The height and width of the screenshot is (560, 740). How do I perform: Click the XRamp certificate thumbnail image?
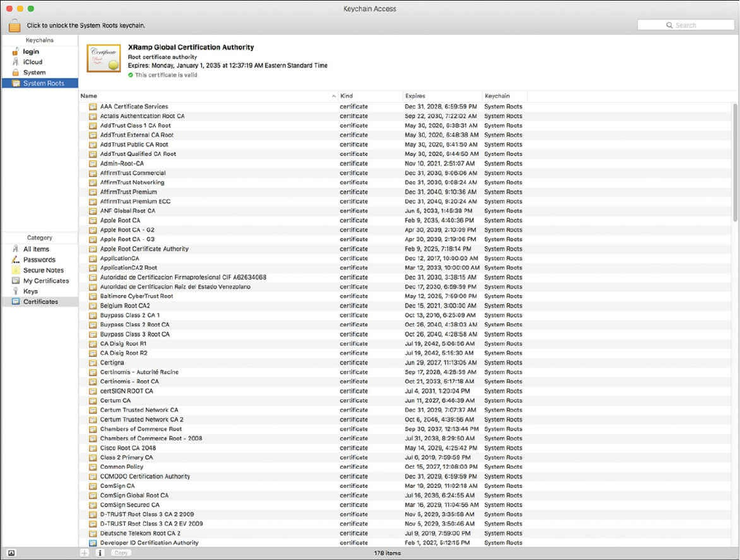point(104,59)
